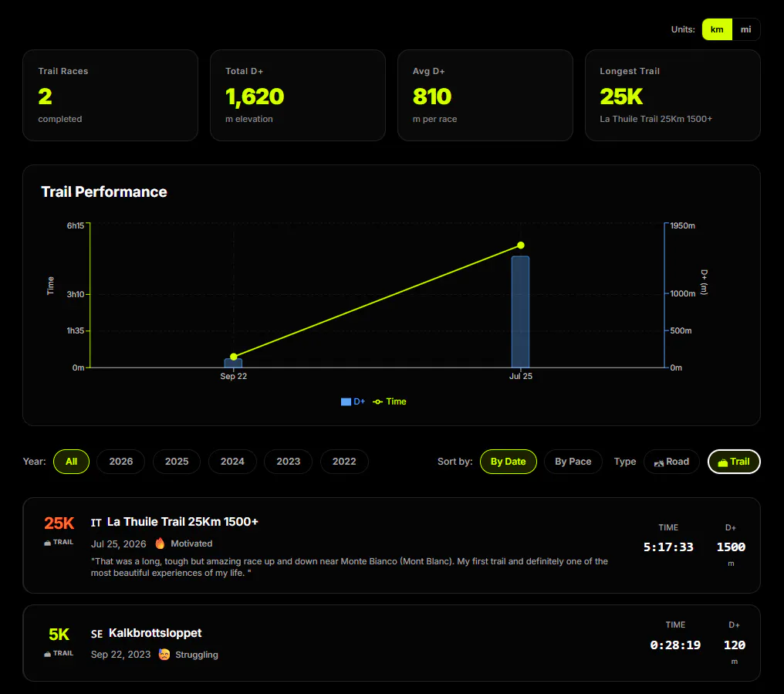Click the Sep 22, 2023 date
The width and height of the screenshot is (784, 694).
tap(120, 655)
